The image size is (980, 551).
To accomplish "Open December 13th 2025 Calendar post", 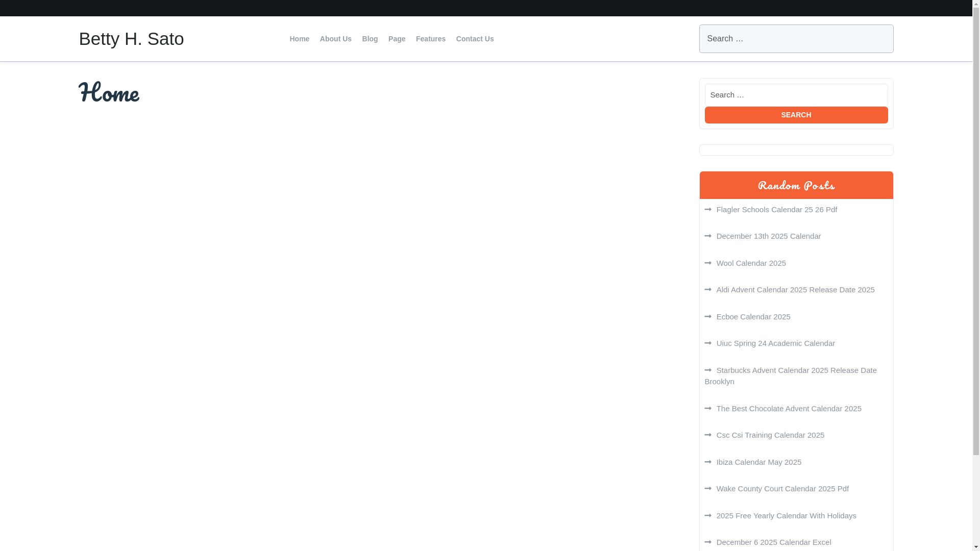I will pos(768,236).
